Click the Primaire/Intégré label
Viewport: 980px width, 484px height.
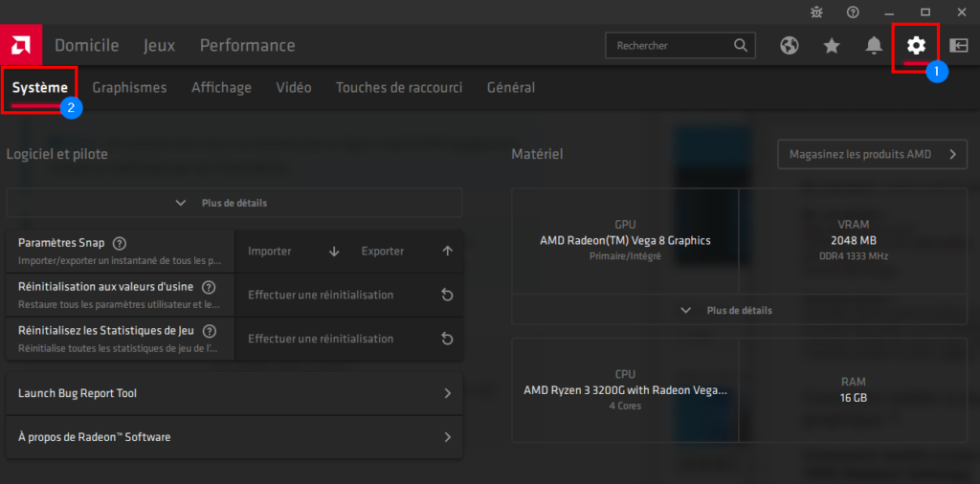point(625,256)
